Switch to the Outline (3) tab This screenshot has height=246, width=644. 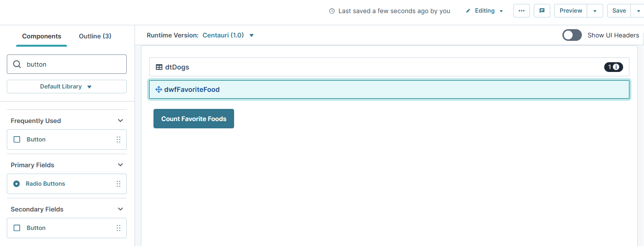(x=95, y=36)
